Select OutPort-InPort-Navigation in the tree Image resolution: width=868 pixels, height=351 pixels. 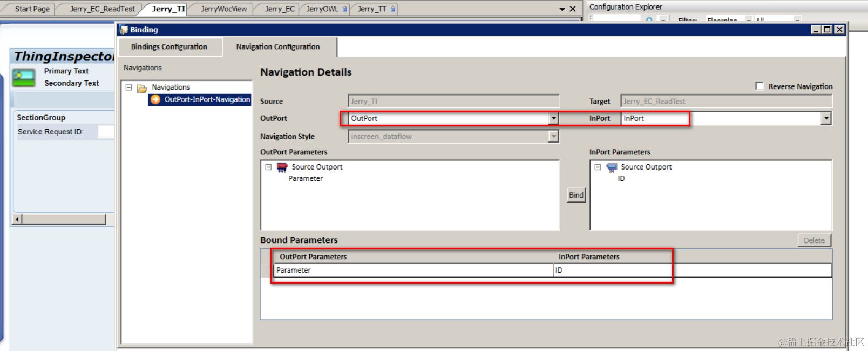click(x=207, y=99)
